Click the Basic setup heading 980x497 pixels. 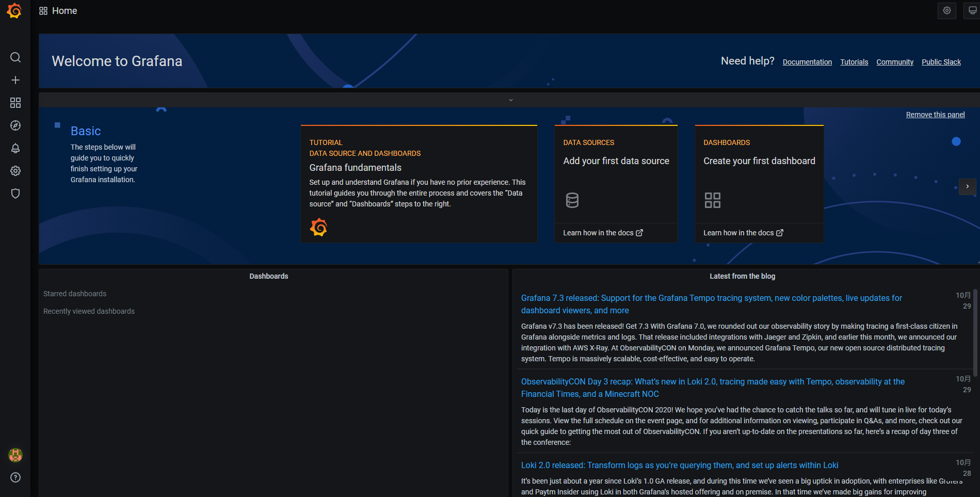pyautogui.click(x=86, y=131)
